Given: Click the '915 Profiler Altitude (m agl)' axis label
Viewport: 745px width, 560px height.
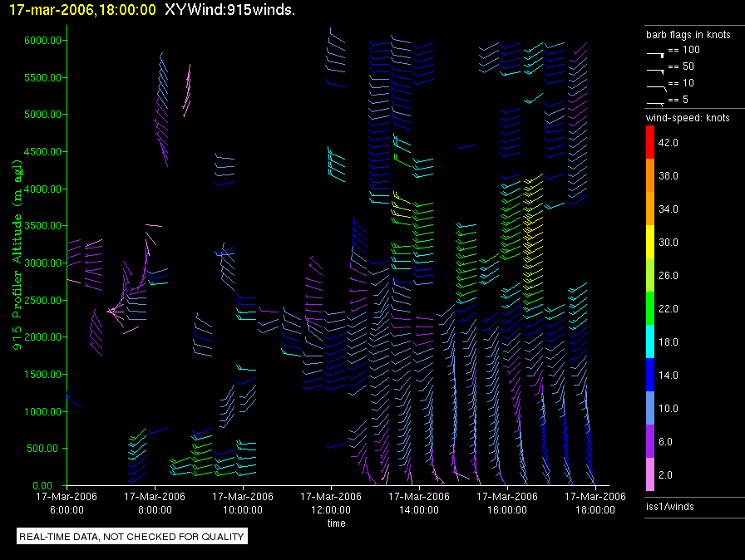Looking at the screenshot, I should [17, 255].
